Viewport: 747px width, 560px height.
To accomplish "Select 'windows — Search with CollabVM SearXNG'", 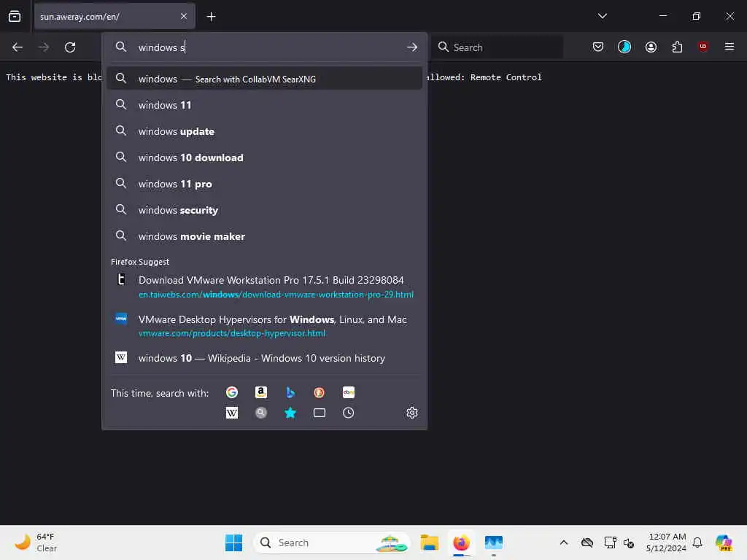I will coord(264,79).
